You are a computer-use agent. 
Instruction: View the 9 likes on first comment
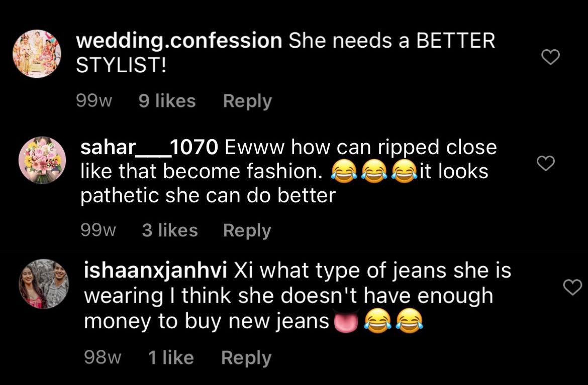tap(167, 101)
